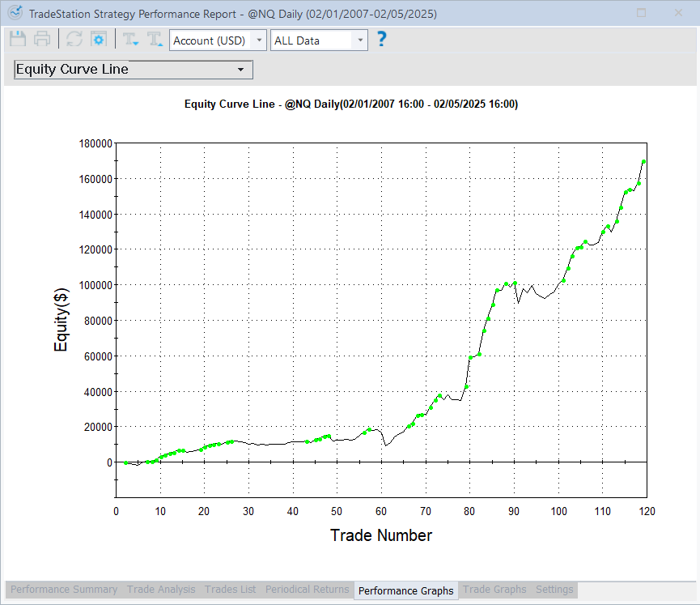The width and height of the screenshot is (700, 605).
Task: Open the ALL Data dropdown
Action: pyautogui.click(x=319, y=40)
